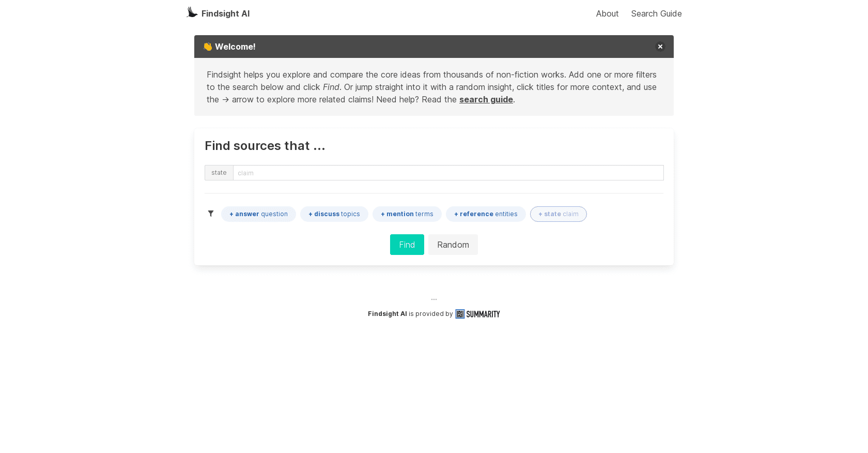This screenshot has height=453, width=868.
Task: Click the 'Findsight AI' text in footer
Action: click(x=387, y=314)
